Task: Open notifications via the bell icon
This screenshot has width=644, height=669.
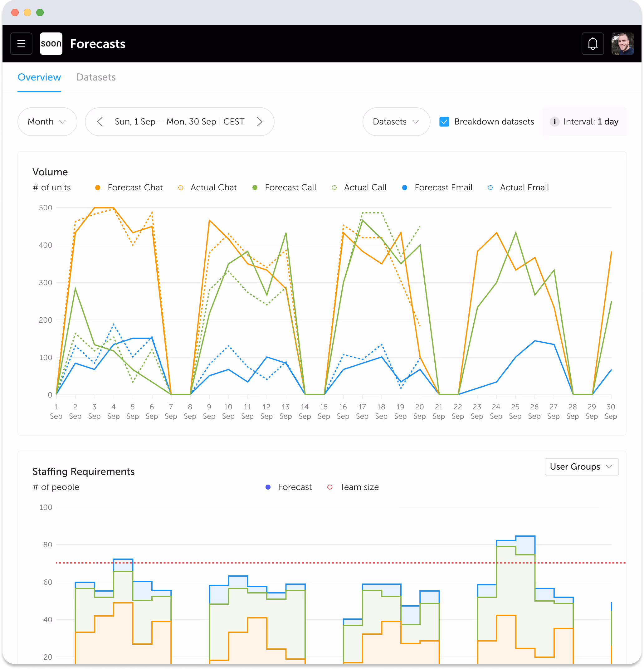Action: coord(593,44)
